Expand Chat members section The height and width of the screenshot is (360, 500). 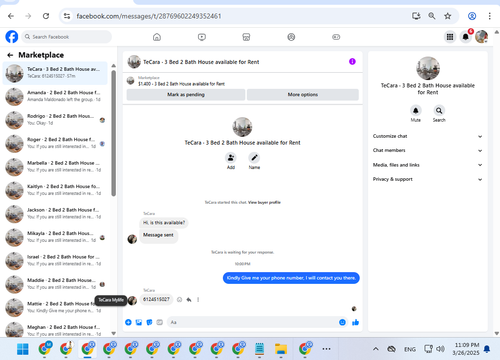point(428,151)
